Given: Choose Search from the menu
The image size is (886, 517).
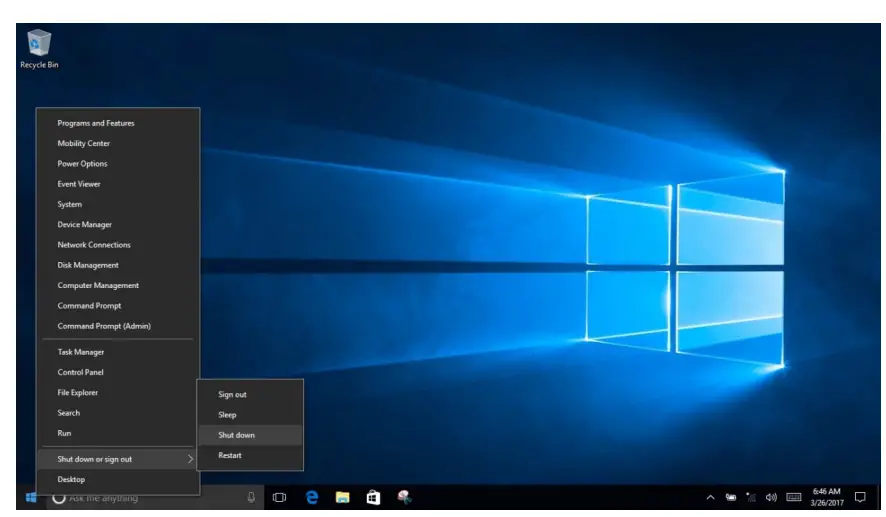Looking at the screenshot, I should click(x=118, y=413).
